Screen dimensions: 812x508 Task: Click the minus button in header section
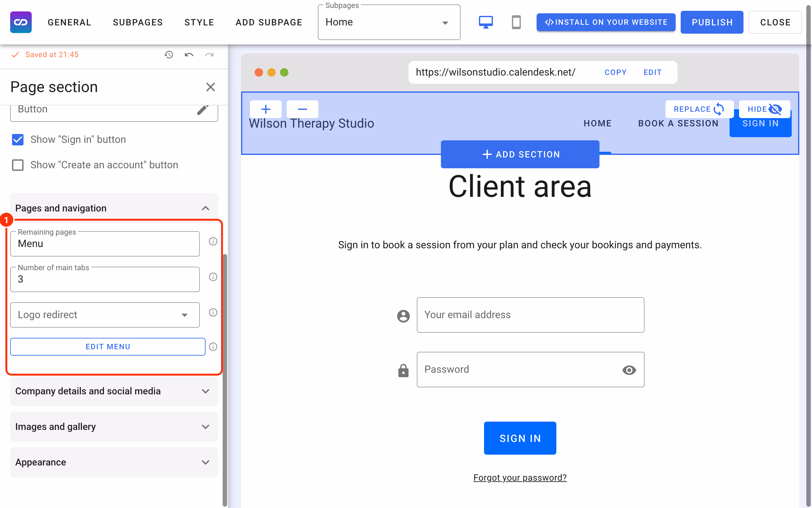(302, 109)
